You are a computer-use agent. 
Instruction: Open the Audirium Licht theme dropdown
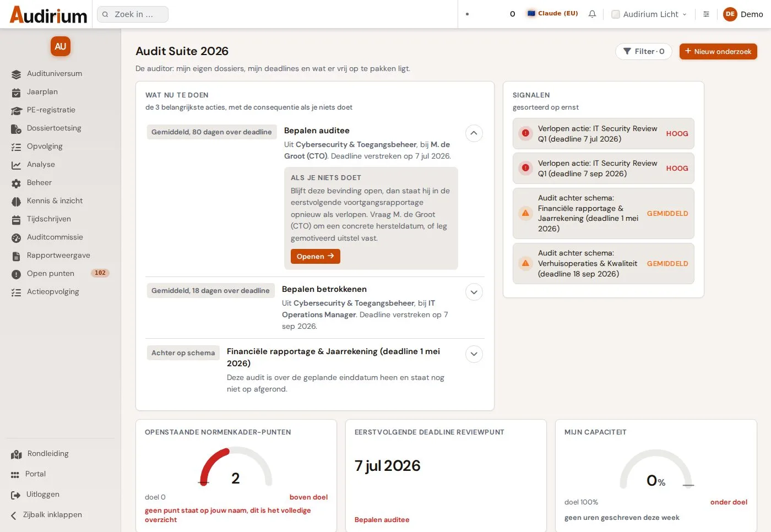(x=649, y=14)
